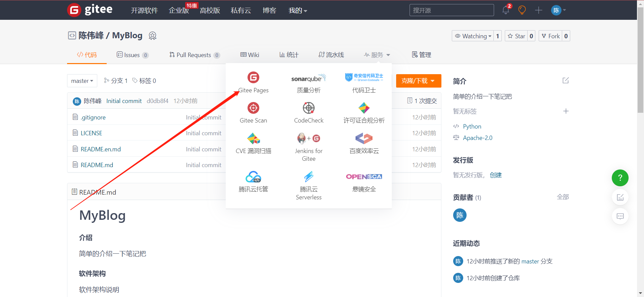
Task: Fork the MyBlog repository
Action: pyautogui.click(x=550, y=36)
